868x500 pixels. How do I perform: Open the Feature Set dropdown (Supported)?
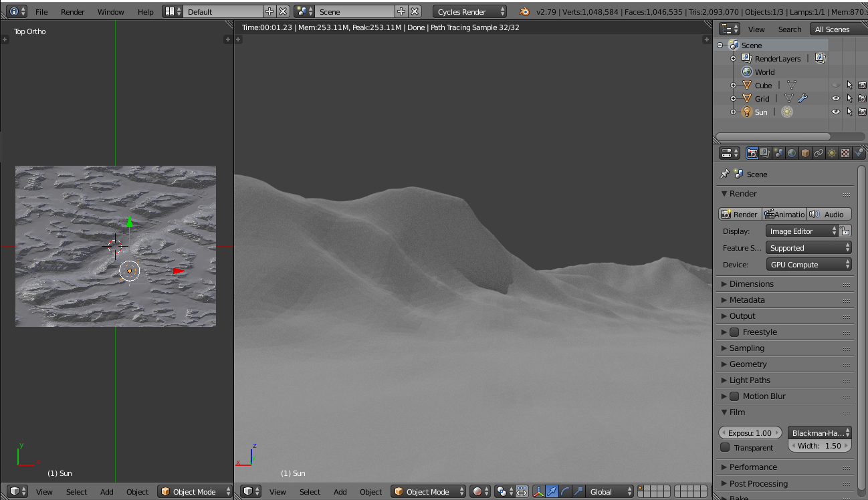[808, 247]
